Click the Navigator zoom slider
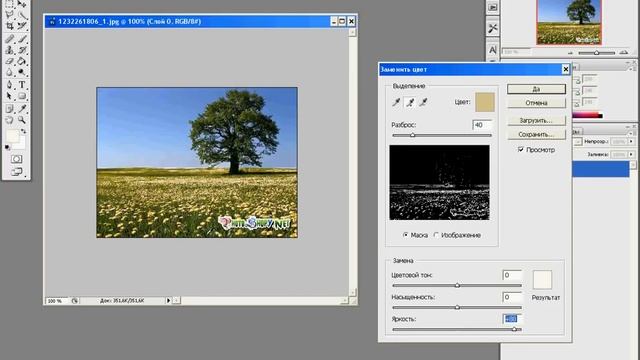Image resolution: width=640 pixels, height=360 pixels. 596,53
